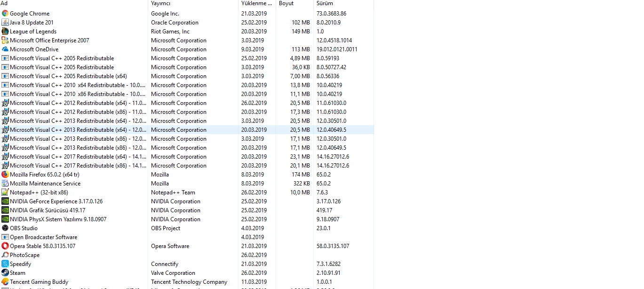Select Microsoft Office Enterprise 2007 entry
The width and height of the screenshot is (644, 289).
tap(49, 40)
